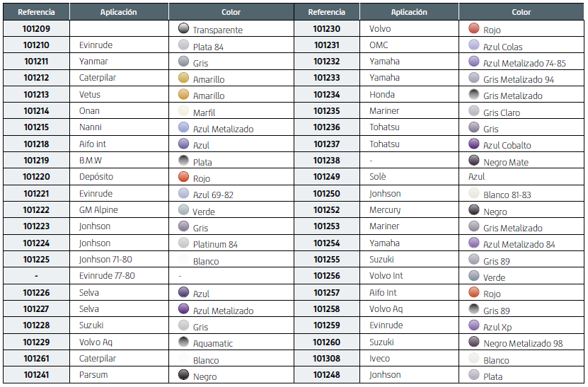This screenshot has width=588, height=387.
Task: Select the Honda application cell
Action: (382, 95)
